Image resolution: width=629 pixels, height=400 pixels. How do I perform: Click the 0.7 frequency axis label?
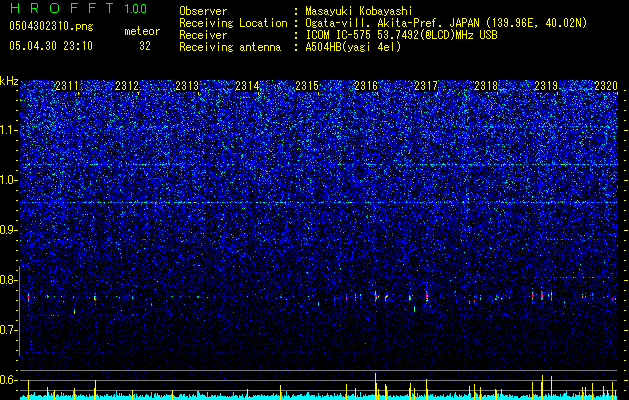(8, 330)
